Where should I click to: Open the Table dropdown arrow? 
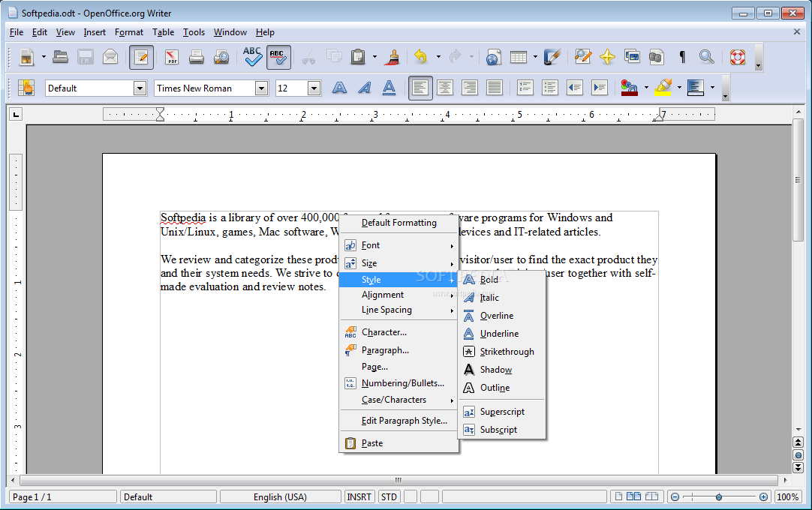pos(535,57)
